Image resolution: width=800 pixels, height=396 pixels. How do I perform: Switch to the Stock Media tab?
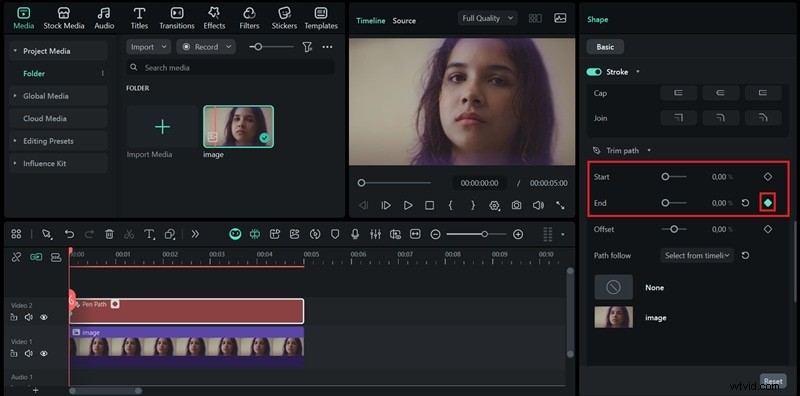[x=64, y=18]
